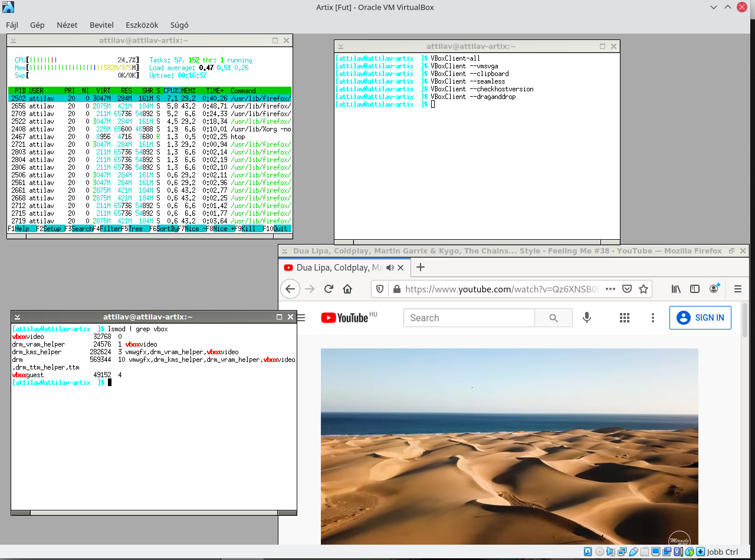Bookmark this page with star icon
This screenshot has height=560, width=755.
click(x=644, y=289)
